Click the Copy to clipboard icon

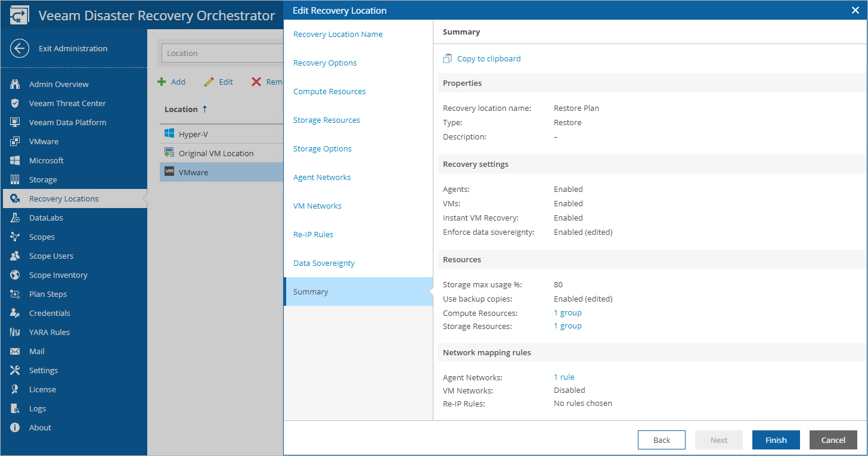(x=448, y=58)
